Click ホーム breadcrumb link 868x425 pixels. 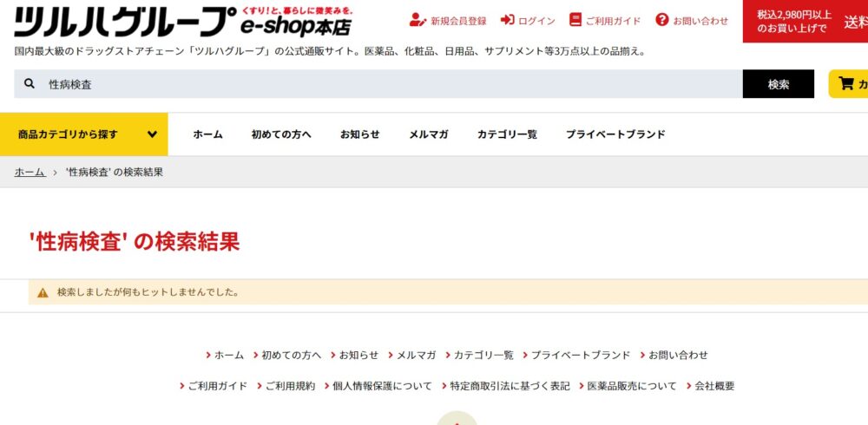30,172
